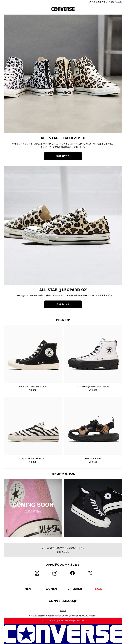Viewport: 126px width, 644px height.
Task: Open the Instagram icon
Action: [x=55, y=573]
